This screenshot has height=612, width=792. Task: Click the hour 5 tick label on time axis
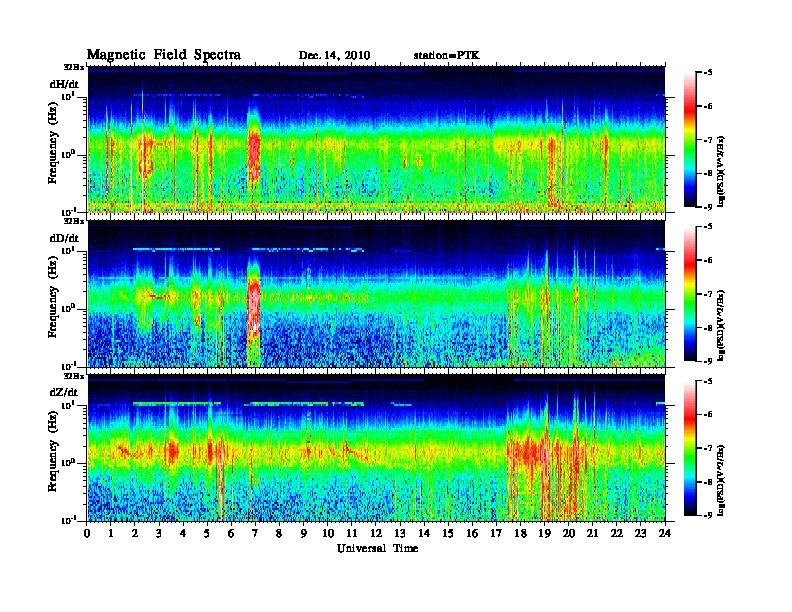208,534
